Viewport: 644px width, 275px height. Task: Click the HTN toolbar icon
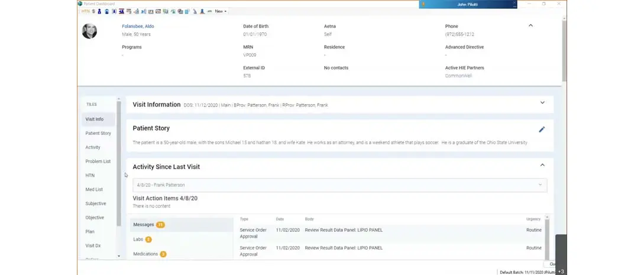85,11
